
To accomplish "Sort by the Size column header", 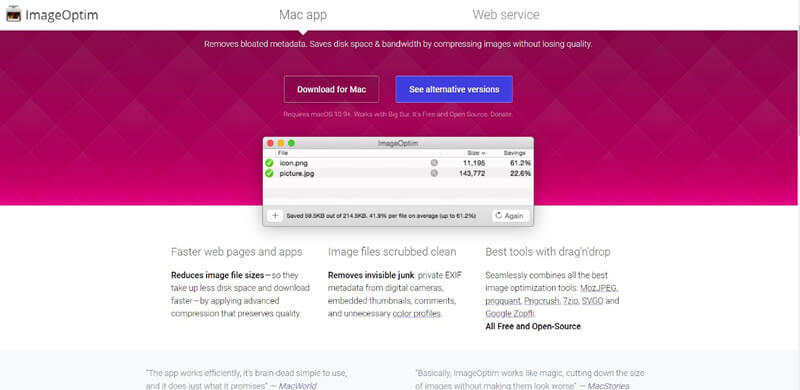I will pos(476,153).
